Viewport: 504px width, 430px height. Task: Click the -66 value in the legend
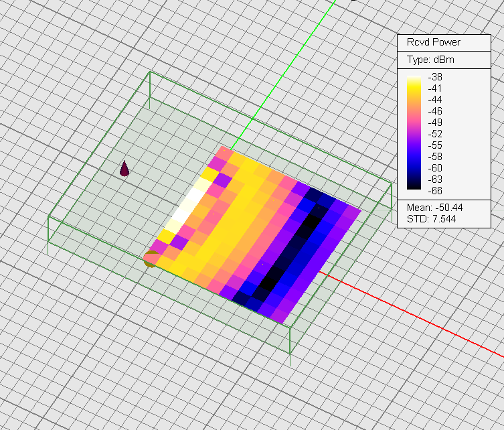435,190
